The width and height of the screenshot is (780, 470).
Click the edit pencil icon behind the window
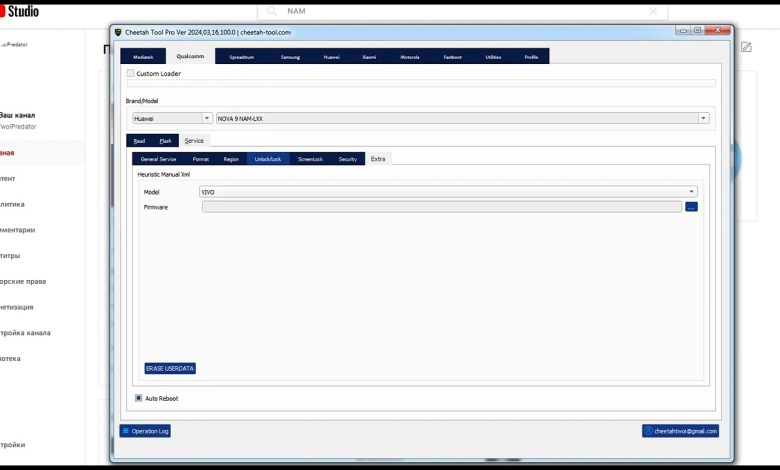click(x=746, y=47)
